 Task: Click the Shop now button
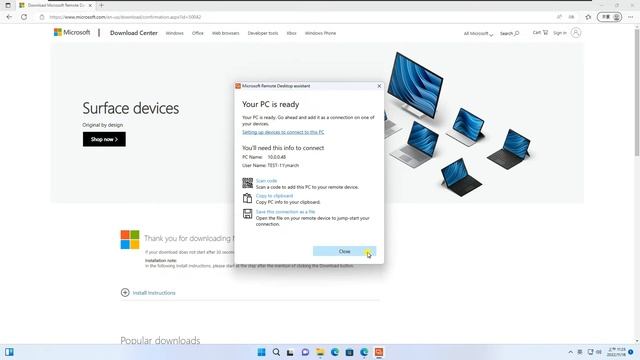click(x=104, y=139)
